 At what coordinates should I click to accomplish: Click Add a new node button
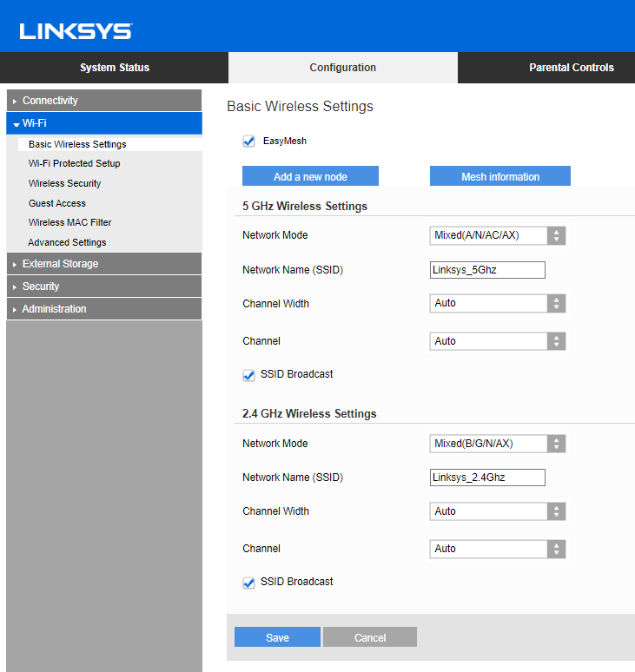tap(310, 176)
